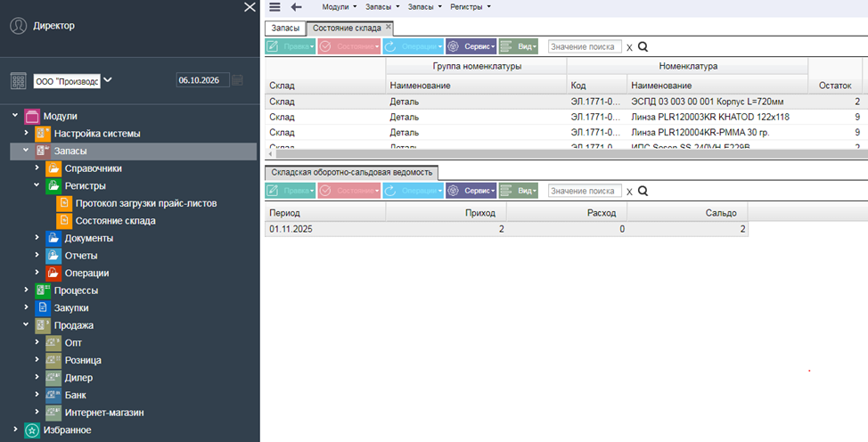Click the Справочники orange folder icon
Image resolution: width=868 pixels, height=442 pixels.
[x=53, y=168]
